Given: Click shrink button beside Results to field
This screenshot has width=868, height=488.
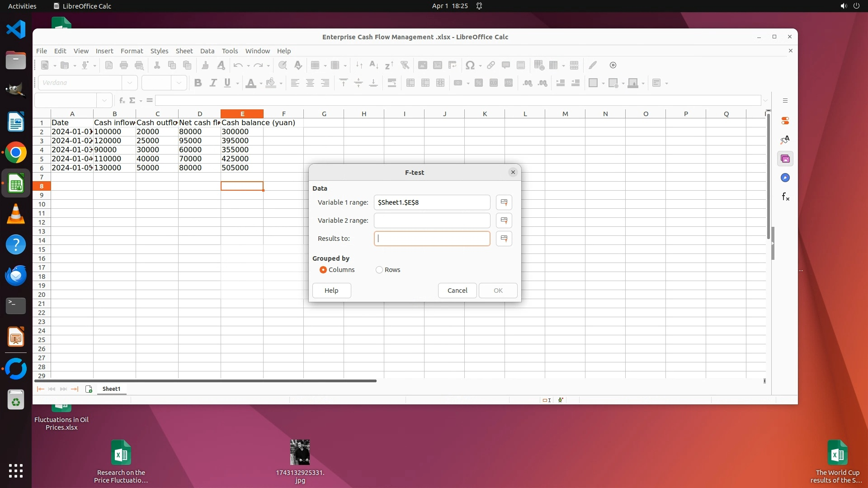Looking at the screenshot, I should coord(504,239).
